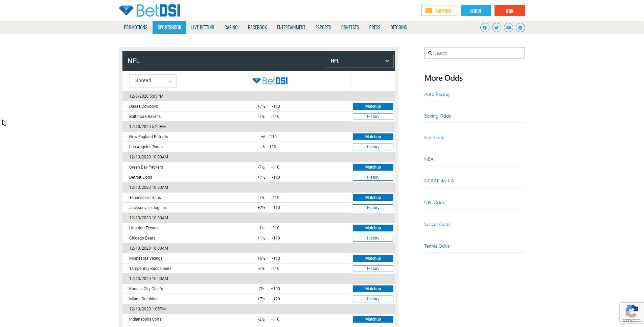
Task: Open the BetDSI Facebook page icon
Action: click(x=484, y=28)
